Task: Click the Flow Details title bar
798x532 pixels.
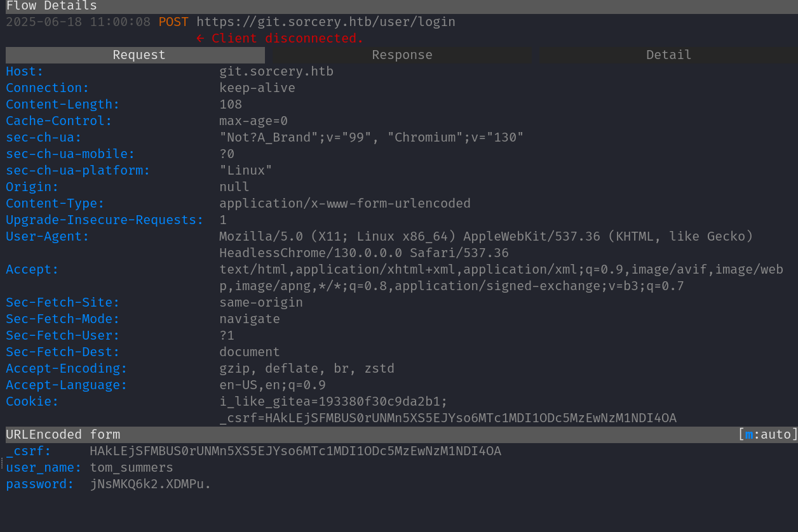Action: [51, 6]
